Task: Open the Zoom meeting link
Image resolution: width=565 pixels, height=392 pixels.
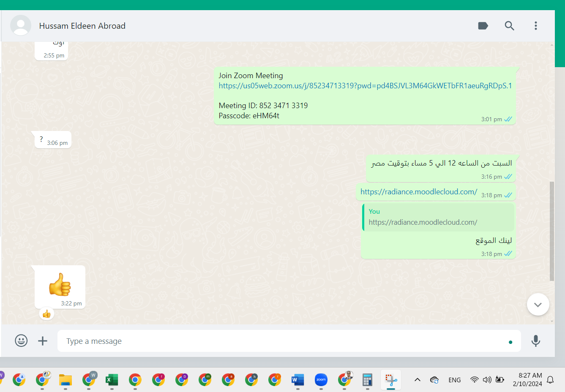Action: click(365, 86)
